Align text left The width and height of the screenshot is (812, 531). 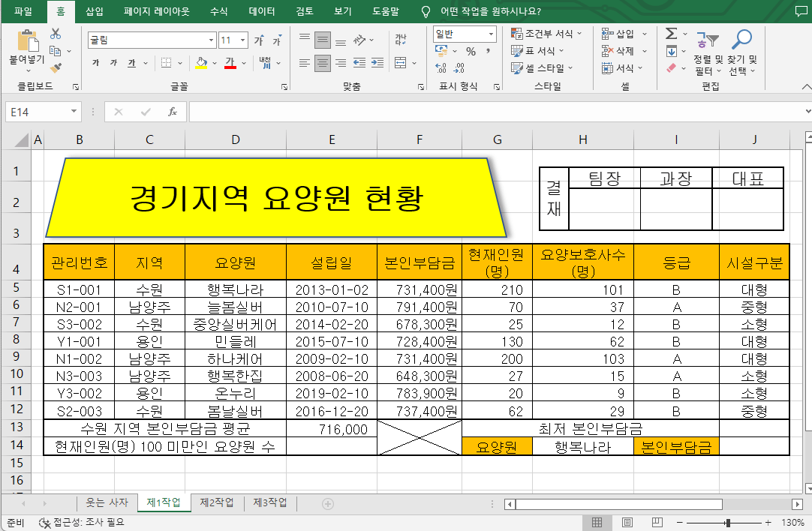coord(305,63)
